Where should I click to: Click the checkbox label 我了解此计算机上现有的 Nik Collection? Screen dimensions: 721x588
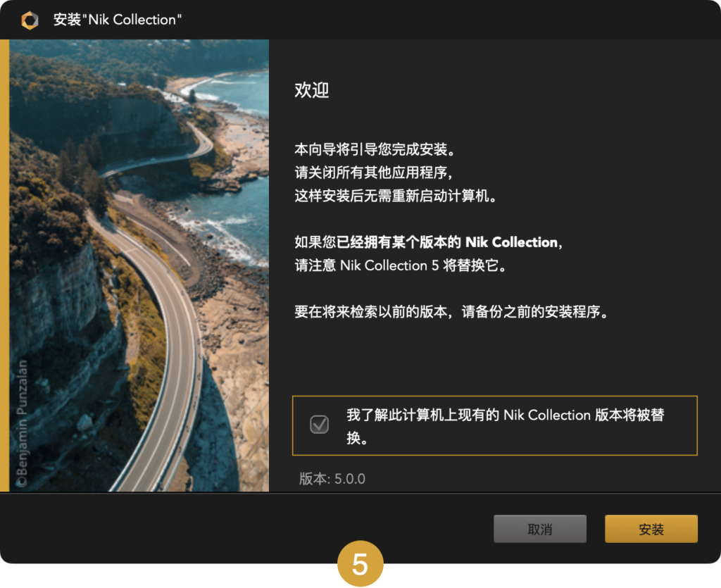click(x=506, y=426)
